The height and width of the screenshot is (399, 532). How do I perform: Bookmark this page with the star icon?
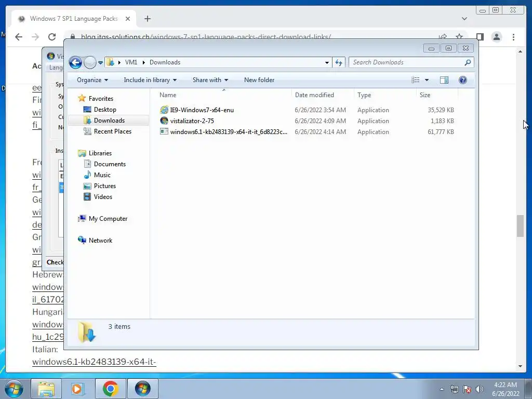tap(459, 37)
